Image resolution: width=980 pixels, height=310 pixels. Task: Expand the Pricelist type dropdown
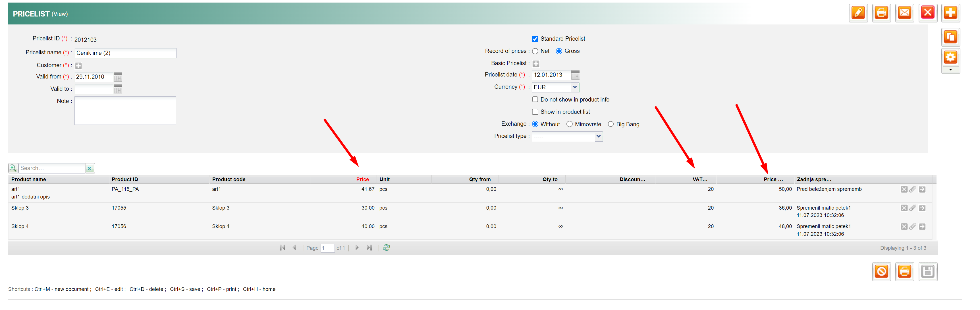[598, 136]
